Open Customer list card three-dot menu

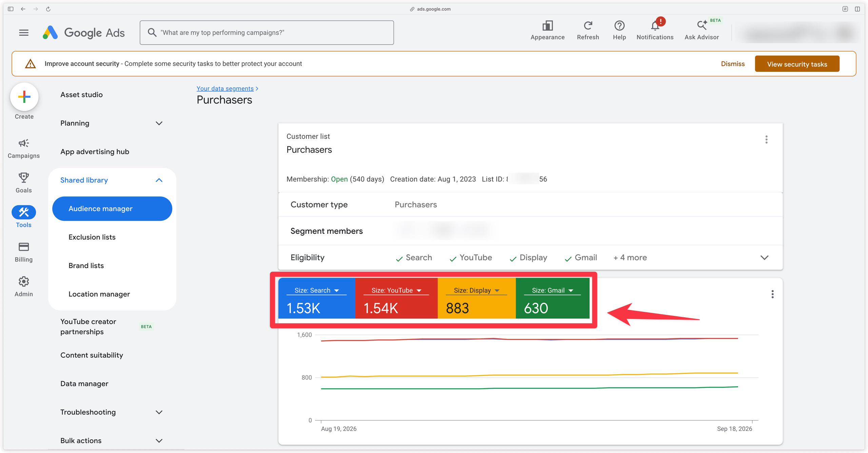(766, 139)
